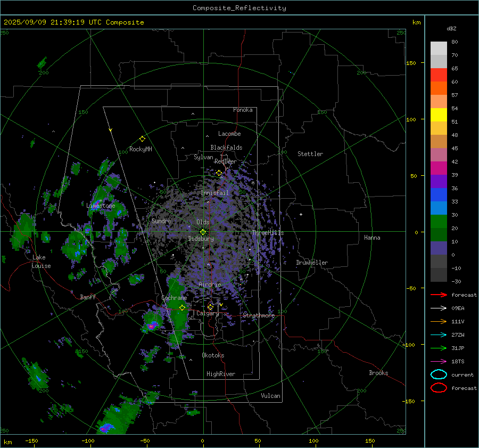Click the yellow diamond marker near RockyMH
The width and height of the screenshot is (479, 448).
click(x=142, y=139)
